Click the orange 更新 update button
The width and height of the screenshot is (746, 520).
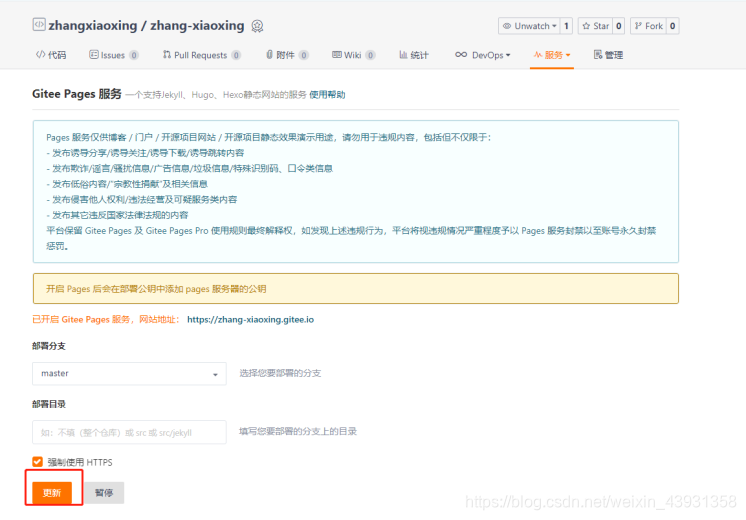[52, 492]
